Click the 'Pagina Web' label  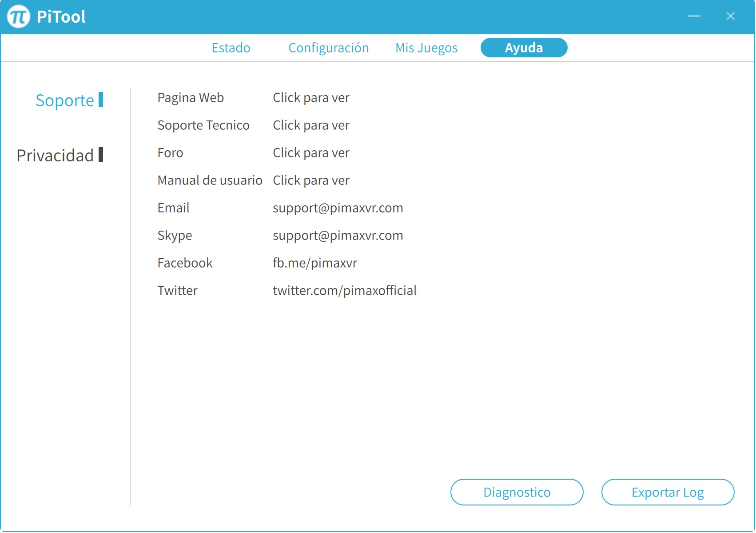coord(191,98)
